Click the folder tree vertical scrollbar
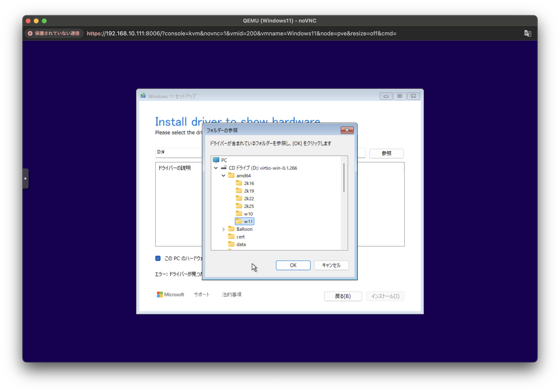 tap(344, 178)
